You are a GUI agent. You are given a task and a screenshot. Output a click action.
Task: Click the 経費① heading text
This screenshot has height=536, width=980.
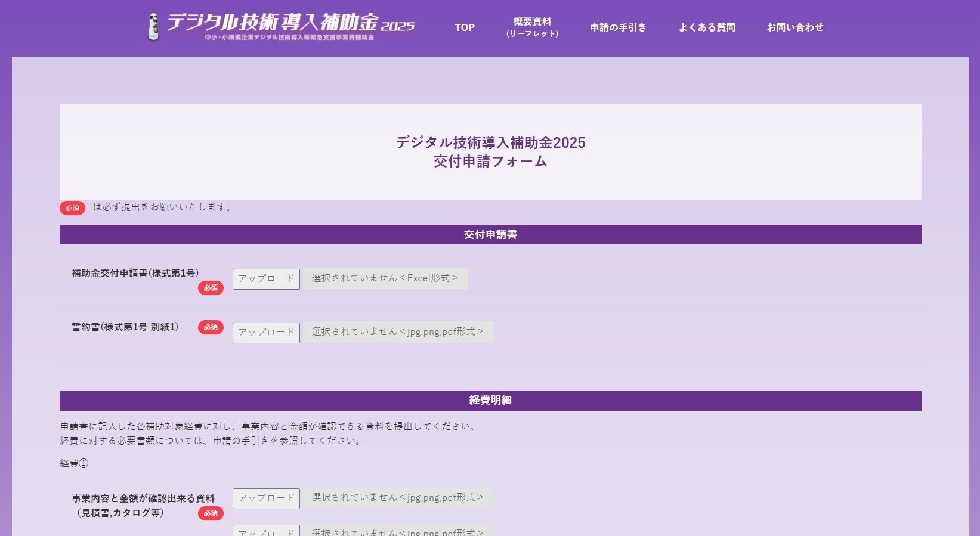(74, 463)
